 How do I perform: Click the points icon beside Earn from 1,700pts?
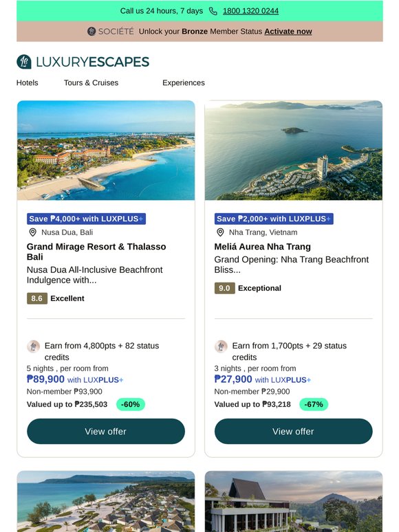click(x=221, y=346)
